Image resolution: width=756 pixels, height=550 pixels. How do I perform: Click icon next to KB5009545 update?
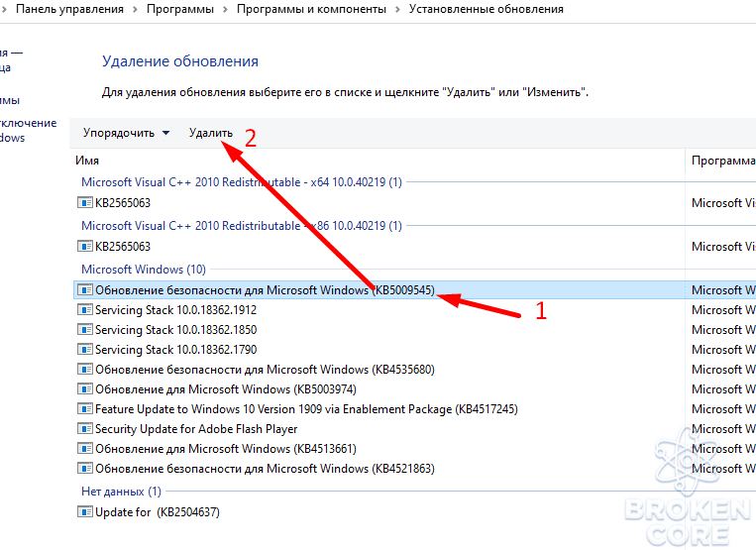pyautogui.click(x=85, y=289)
